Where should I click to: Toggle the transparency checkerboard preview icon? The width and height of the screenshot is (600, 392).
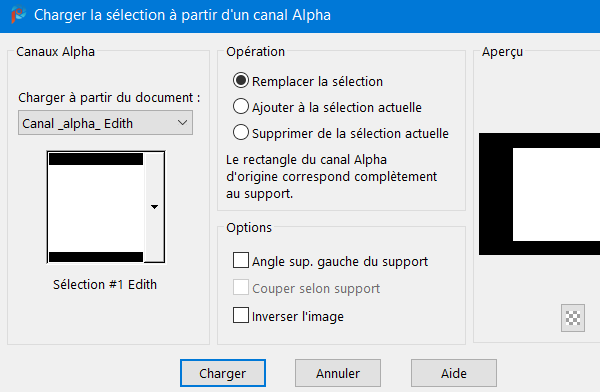click(573, 318)
